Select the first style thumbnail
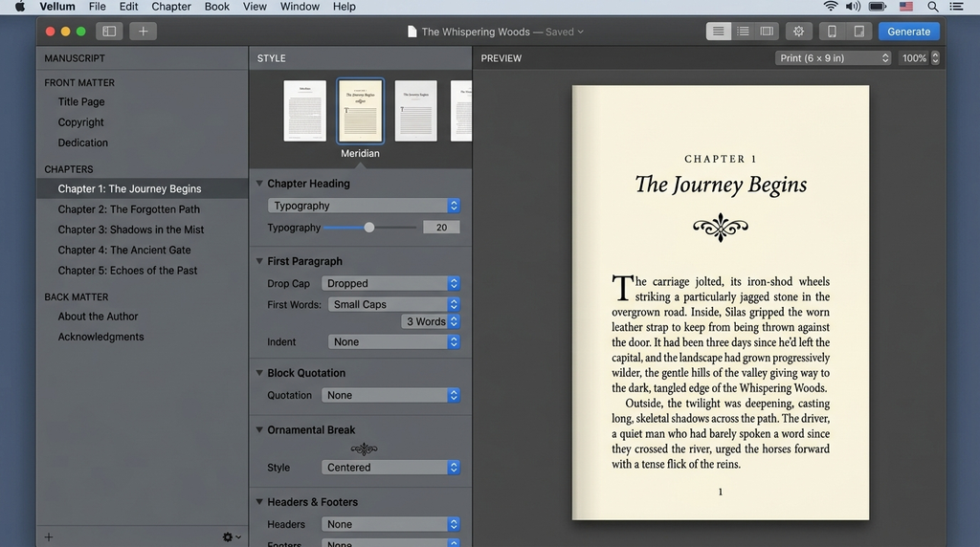The height and width of the screenshot is (547, 980). tap(305, 111)
